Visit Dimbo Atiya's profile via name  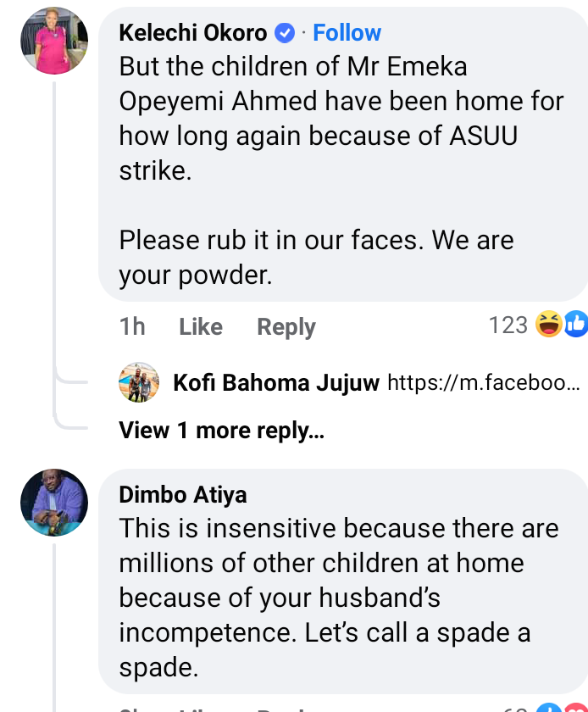[183, 494]
